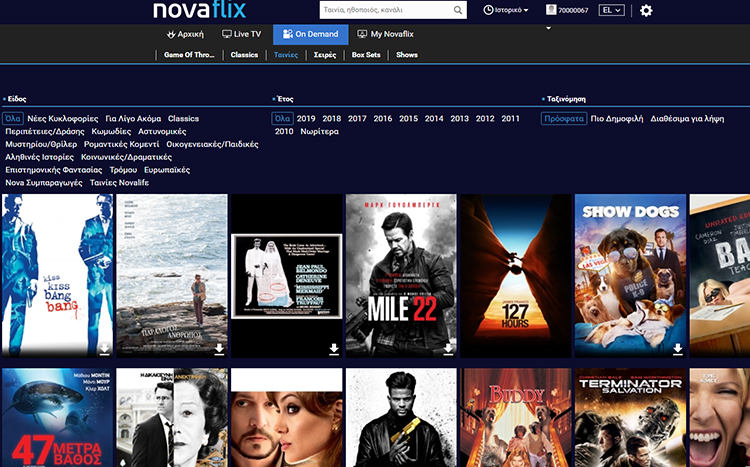Image resolution: width=750 pixels, height=467 pixels.
Task: Open My Novaflix tab
Action: pos(386,34)
